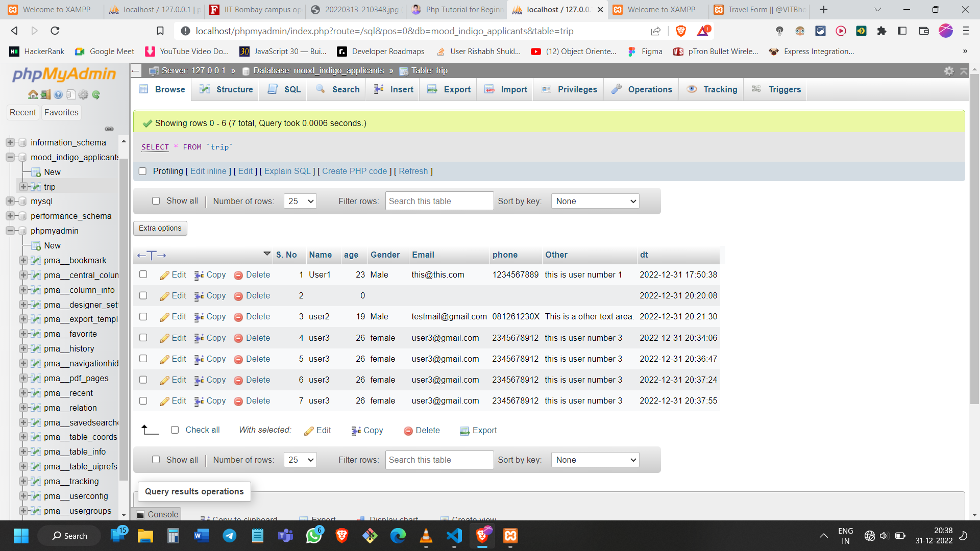Click red Delete icon for row S. No 4

[x=238, y=338]
